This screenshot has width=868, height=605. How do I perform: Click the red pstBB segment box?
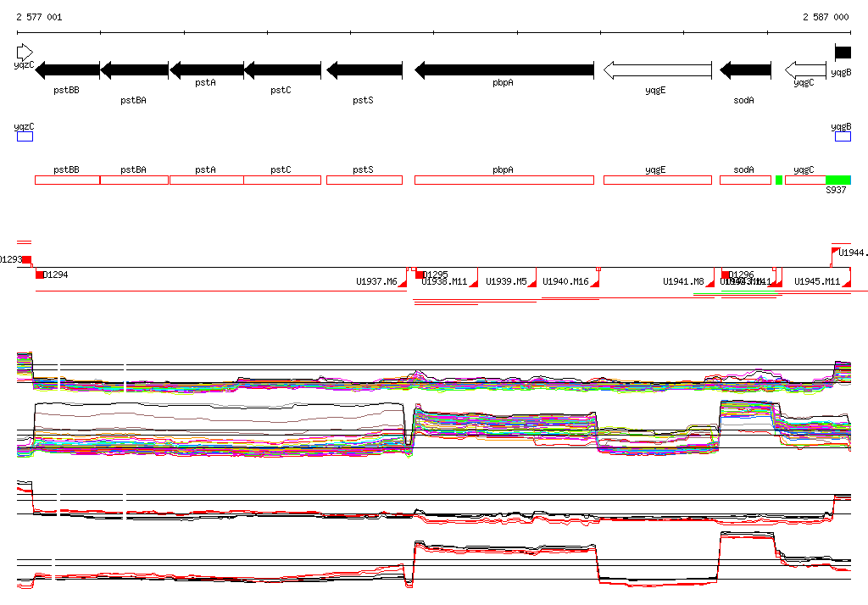tap(68, 180)
